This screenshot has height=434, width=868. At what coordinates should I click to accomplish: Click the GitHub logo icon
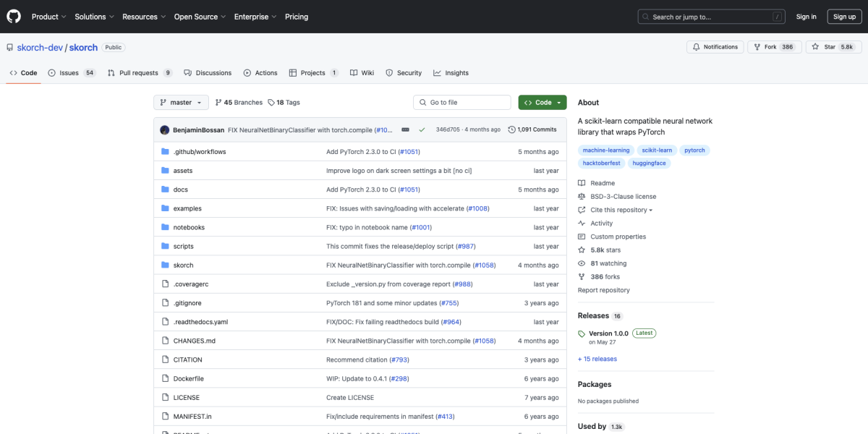coord(14,16)
